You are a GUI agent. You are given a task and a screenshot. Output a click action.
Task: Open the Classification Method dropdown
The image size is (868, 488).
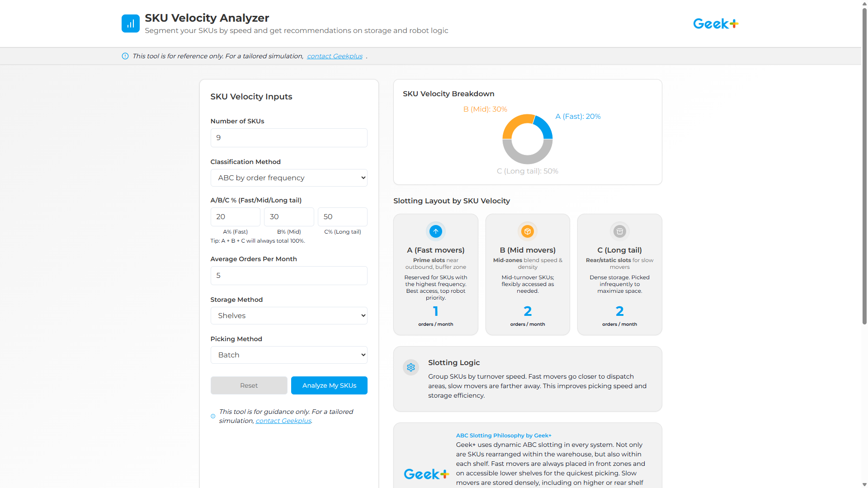[288, 178]
